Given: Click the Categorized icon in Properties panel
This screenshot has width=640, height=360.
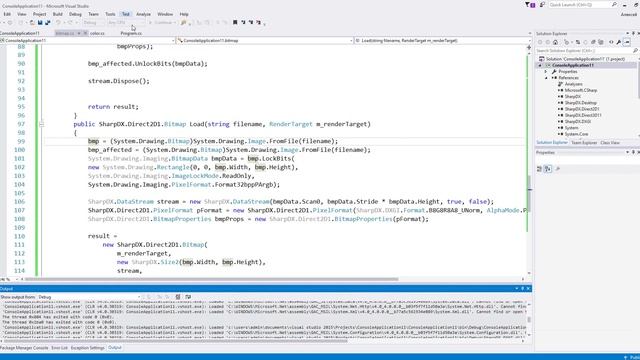Looking at the screenshot, I should (x=539, y=169).
